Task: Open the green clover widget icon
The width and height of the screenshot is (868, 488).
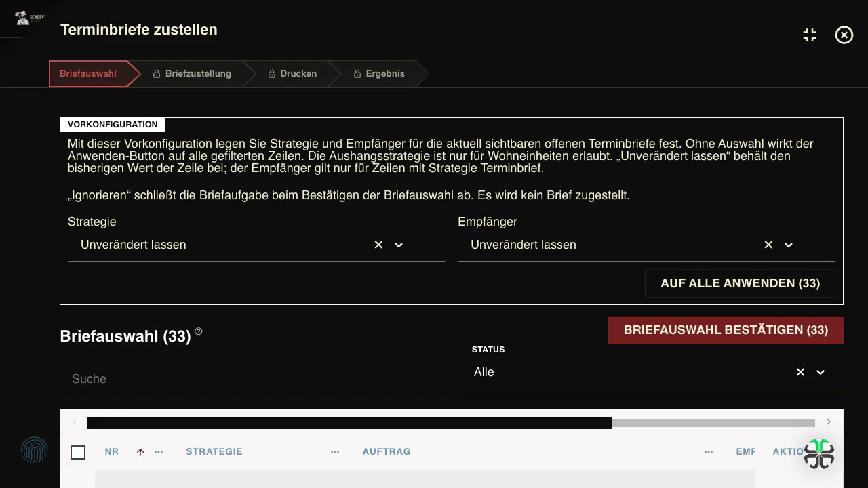Action: point(819,453)
